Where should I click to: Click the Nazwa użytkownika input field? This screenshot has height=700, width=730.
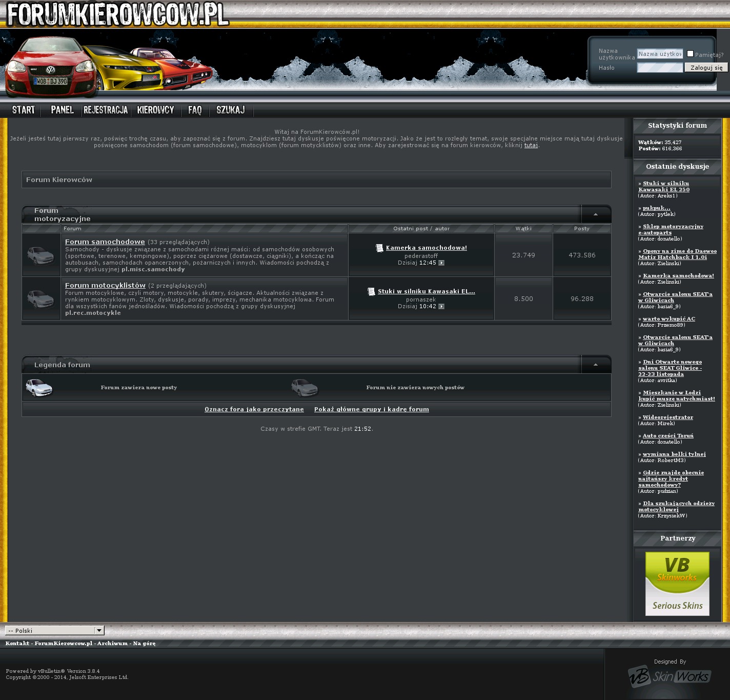coord(659,54)
